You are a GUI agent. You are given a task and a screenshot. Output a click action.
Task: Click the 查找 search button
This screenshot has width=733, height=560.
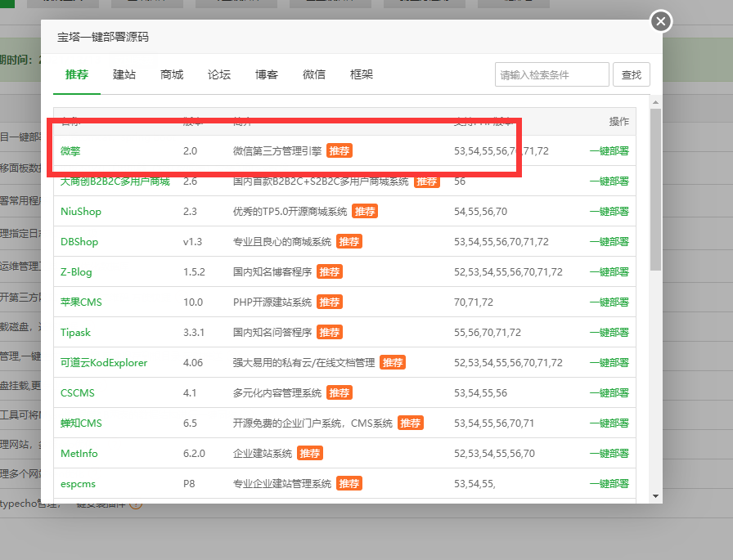coord(631,74)
